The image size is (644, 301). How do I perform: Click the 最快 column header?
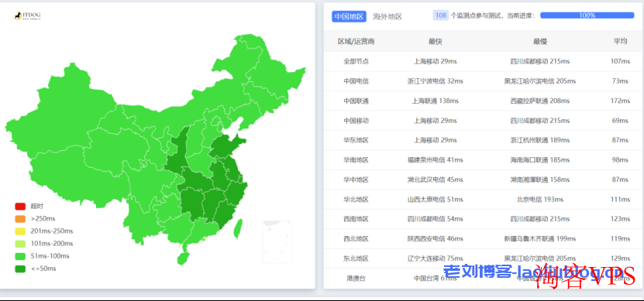coord(436,42)
